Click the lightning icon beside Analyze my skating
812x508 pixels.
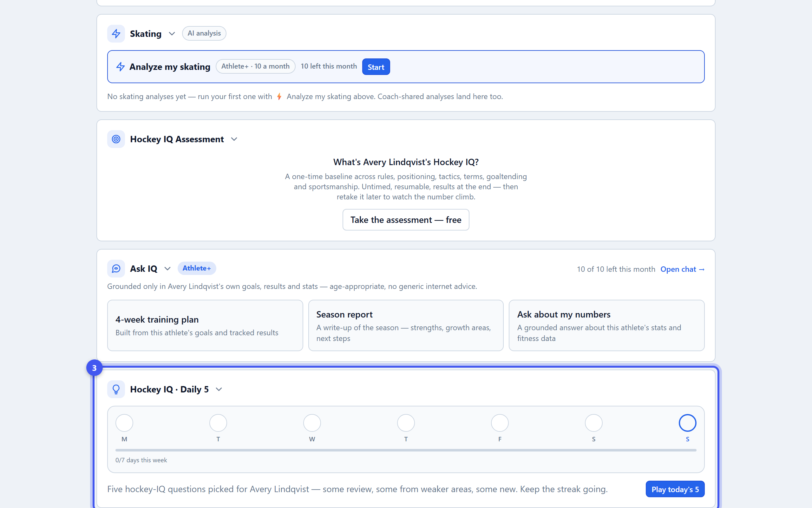121,67
